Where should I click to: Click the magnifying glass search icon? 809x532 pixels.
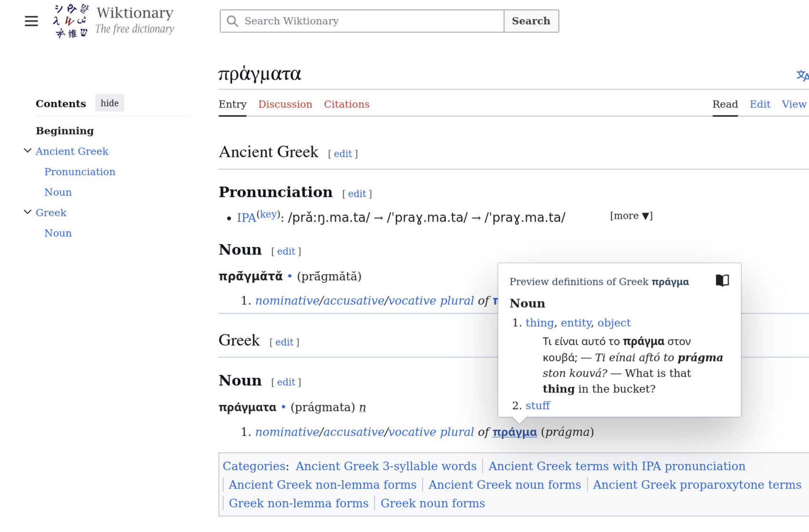coord(232,21)
